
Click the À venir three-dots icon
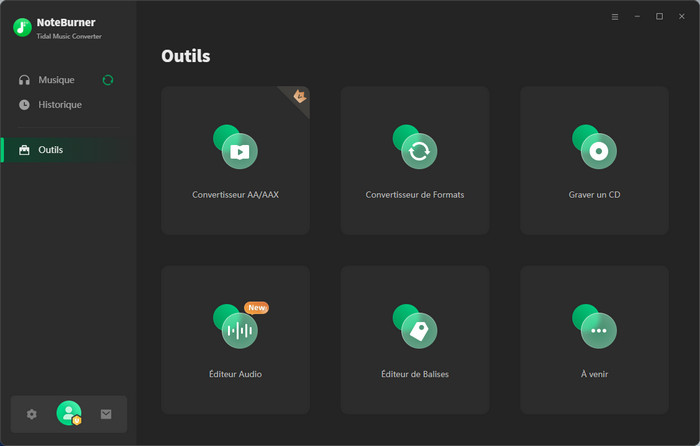(x=598, y=330)
